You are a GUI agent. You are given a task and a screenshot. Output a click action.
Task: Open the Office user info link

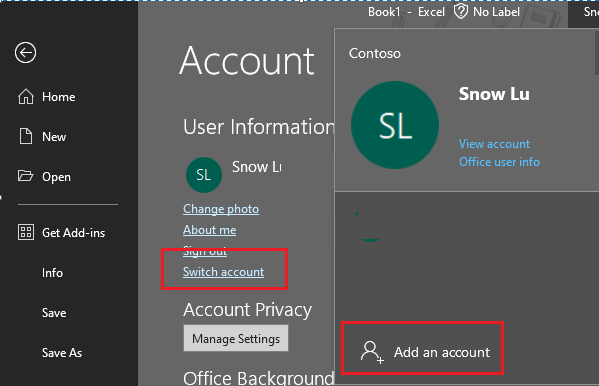(499, 162)
